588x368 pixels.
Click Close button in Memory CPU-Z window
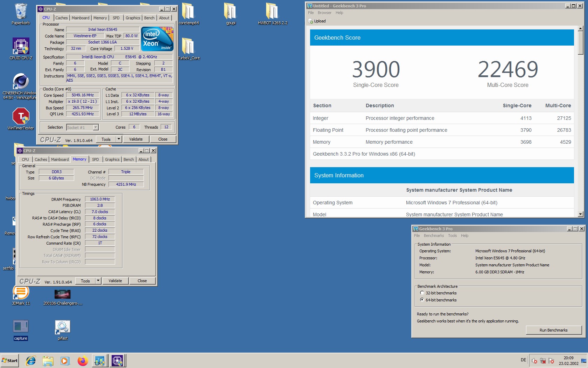click(142, 281)
